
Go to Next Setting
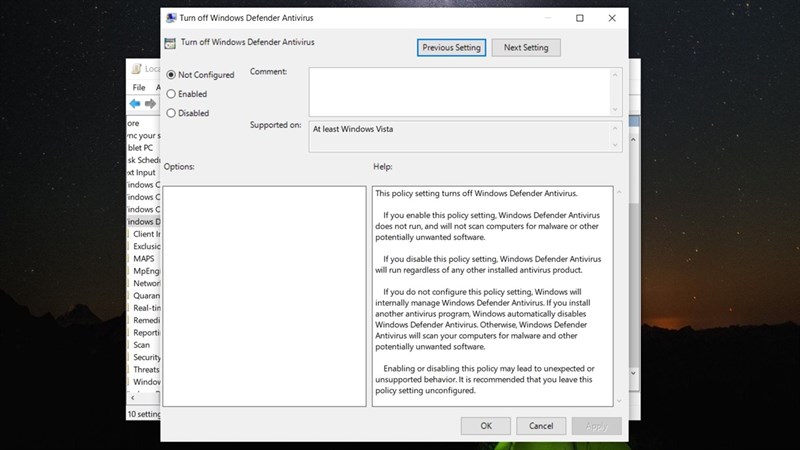(526, 47)
